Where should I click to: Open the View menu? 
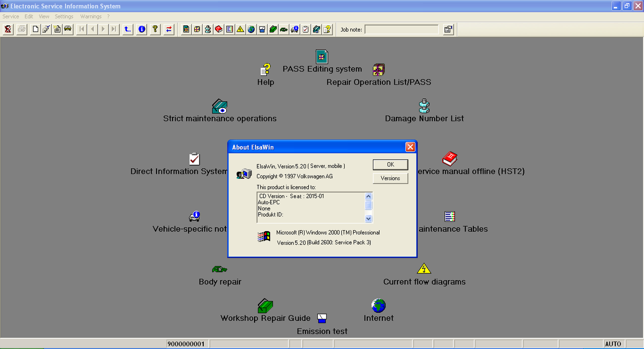point(44,17)
